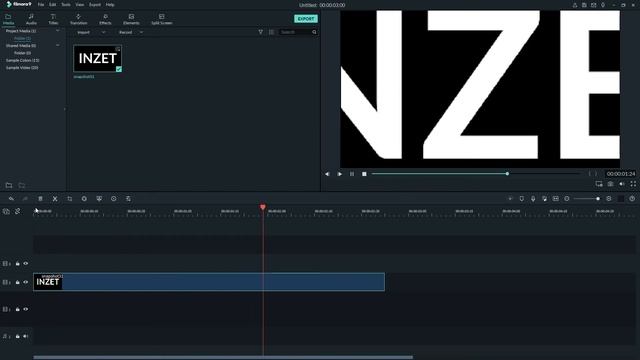
Task: Click the timeline help question icon
Action: (632, 199)
